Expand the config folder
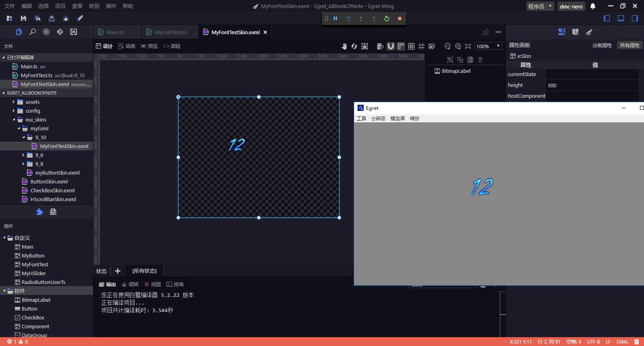This screenshot has width=644, height=346. point(14,111)
